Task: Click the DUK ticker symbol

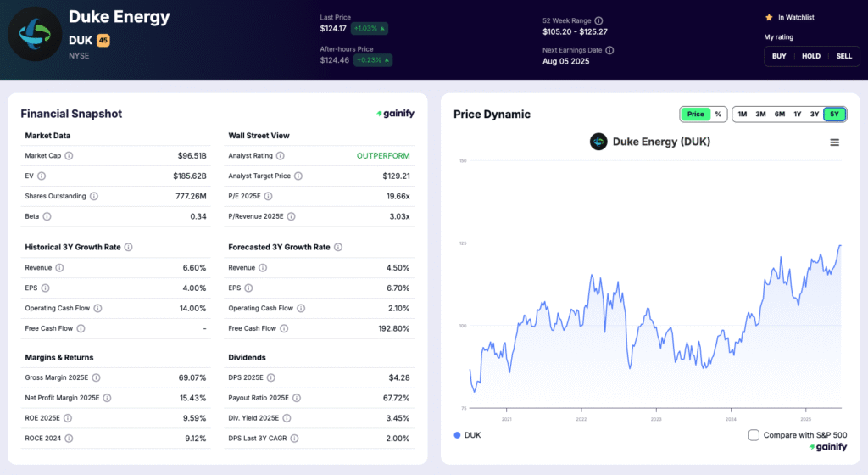Action: 81,41
